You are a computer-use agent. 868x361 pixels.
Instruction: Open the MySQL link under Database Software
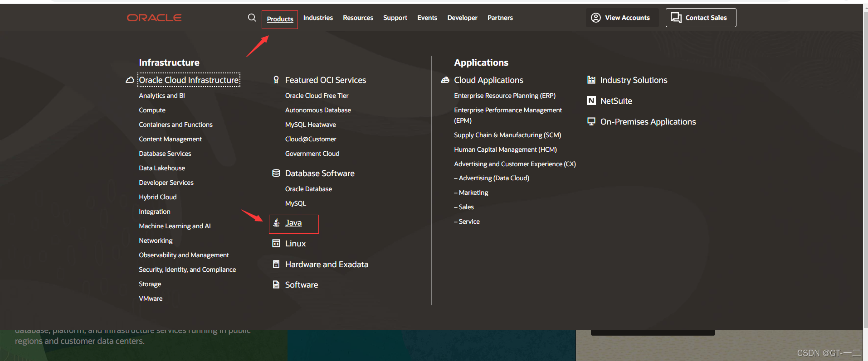tap(296, 203)
